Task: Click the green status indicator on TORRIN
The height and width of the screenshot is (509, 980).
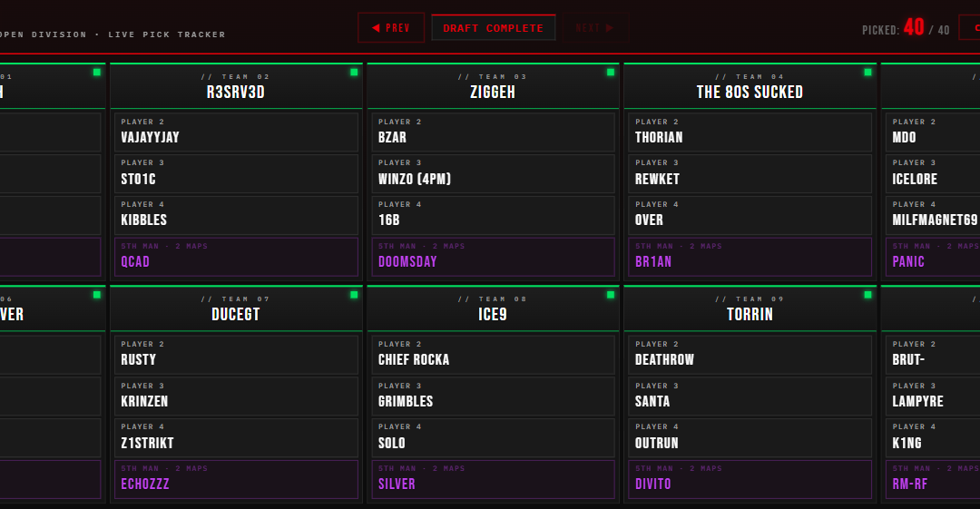Action: coord(867,294)
